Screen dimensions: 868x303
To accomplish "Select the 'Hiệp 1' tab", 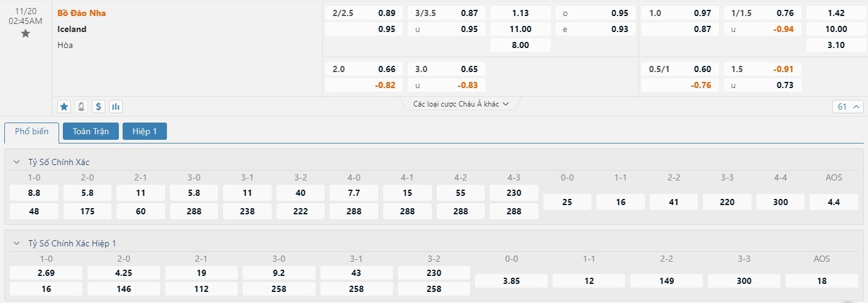I will pyautogui.click(x=145, y=131).
